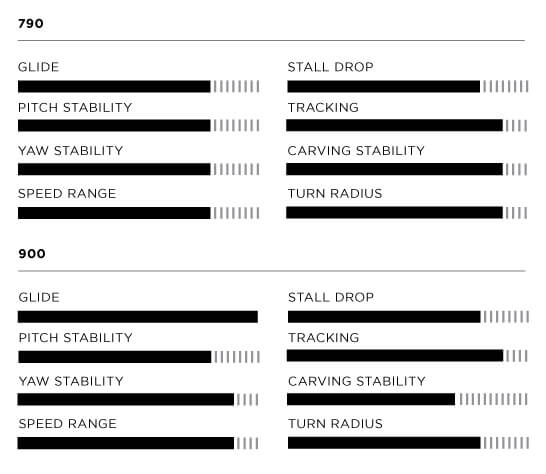Select the 790 section heading
This screenshot has width=546, height=474.
click(31, 24)
